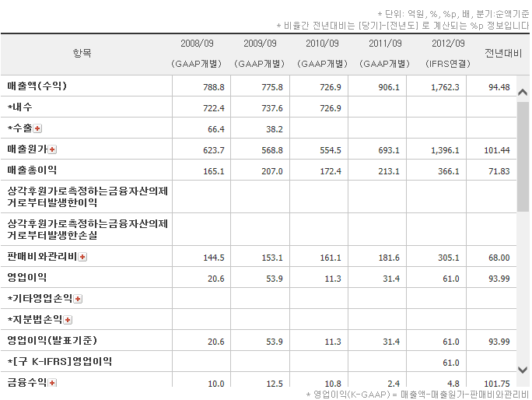Viewport: 532px width, 400px height.
Task: Expand the 매출원가 row plus icon
Action: pos(52,149)
